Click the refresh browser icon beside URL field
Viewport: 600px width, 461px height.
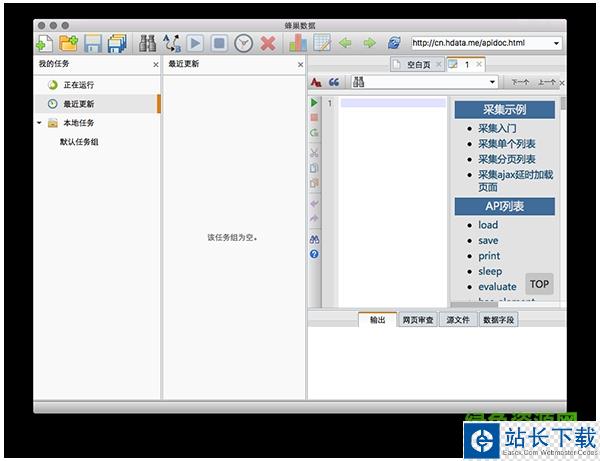[x=394, y=43]
